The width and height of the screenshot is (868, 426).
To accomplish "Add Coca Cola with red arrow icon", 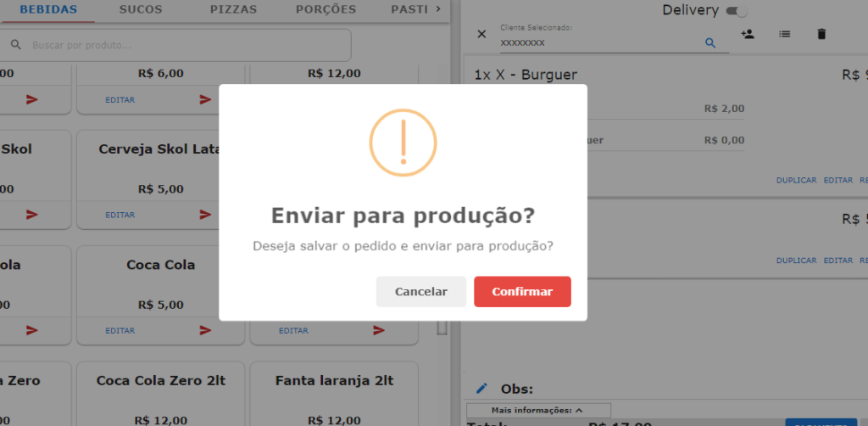I will [x=205, y=330].
